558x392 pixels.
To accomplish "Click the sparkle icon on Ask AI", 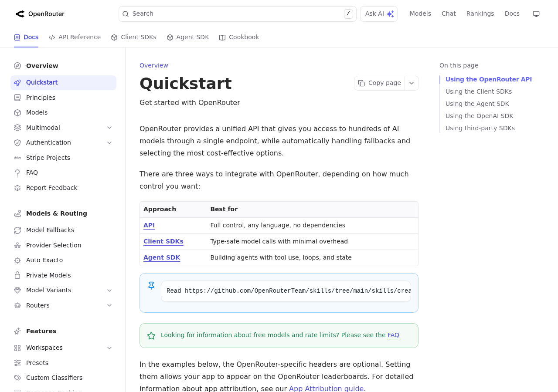I will click(x=390, y=14).
